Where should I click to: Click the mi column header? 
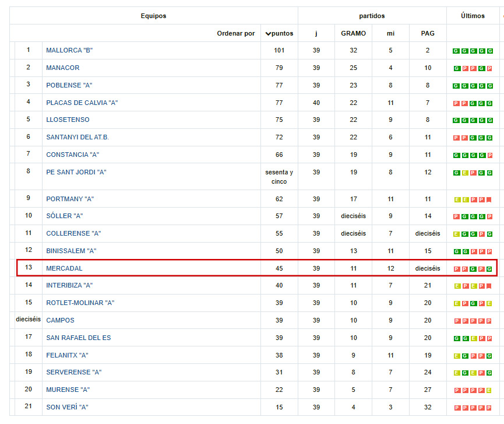(390, 33)
